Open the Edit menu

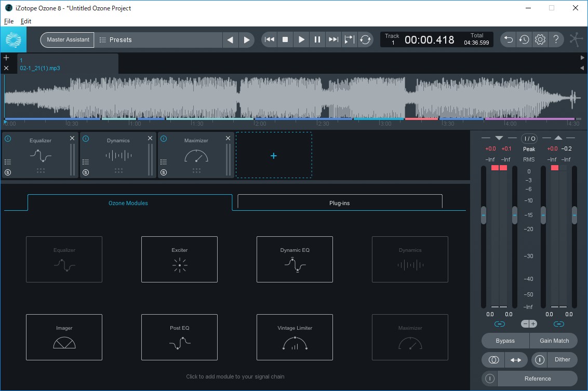coord(26,21)
